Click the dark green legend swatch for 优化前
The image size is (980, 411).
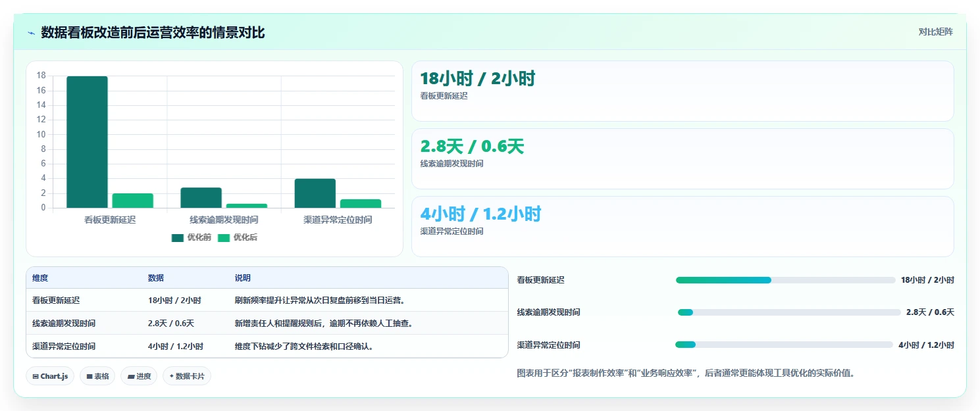point(178,238)
